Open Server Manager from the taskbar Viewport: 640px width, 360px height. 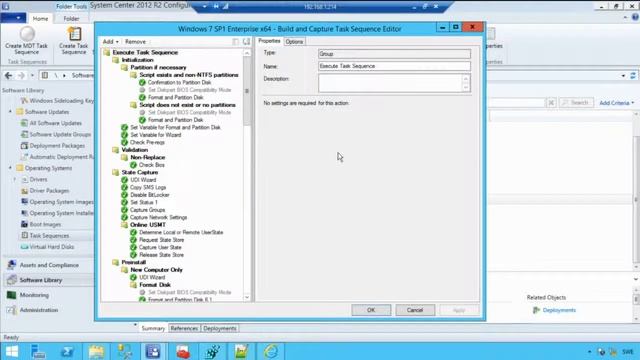click(38, 352)
